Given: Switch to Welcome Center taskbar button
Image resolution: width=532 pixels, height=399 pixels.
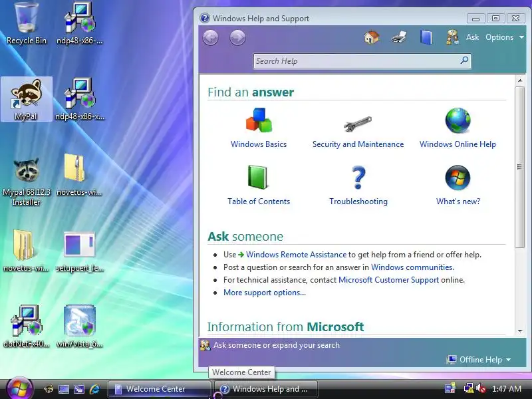Looking at the screenshot, I should pos(159,389).
